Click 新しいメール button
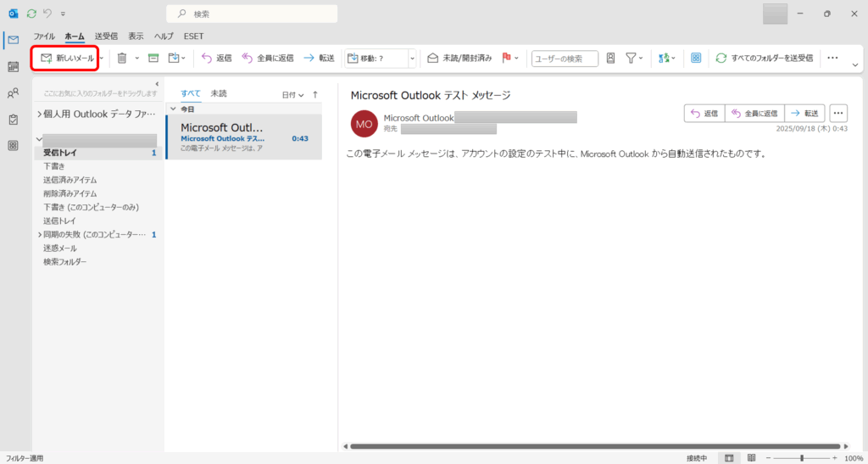 (67, 58)
